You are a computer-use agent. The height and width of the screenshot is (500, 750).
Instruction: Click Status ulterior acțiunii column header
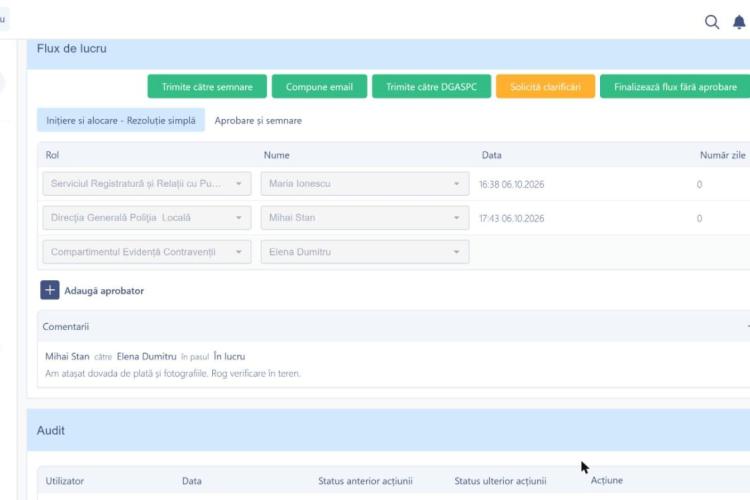click(500, 481)
